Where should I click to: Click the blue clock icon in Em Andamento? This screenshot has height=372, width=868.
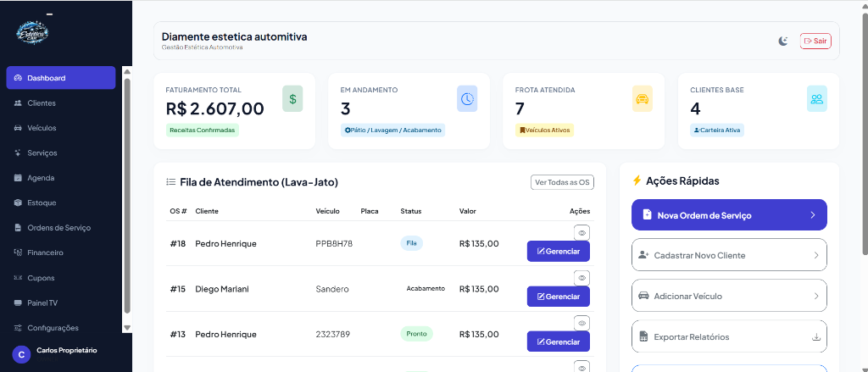[x=467, y=98]
